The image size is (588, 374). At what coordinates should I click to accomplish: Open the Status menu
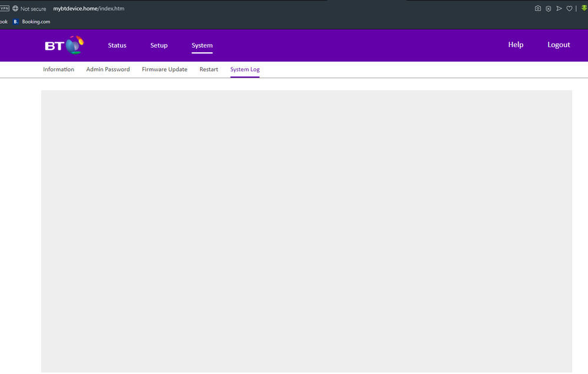click(x=117, y=45)
